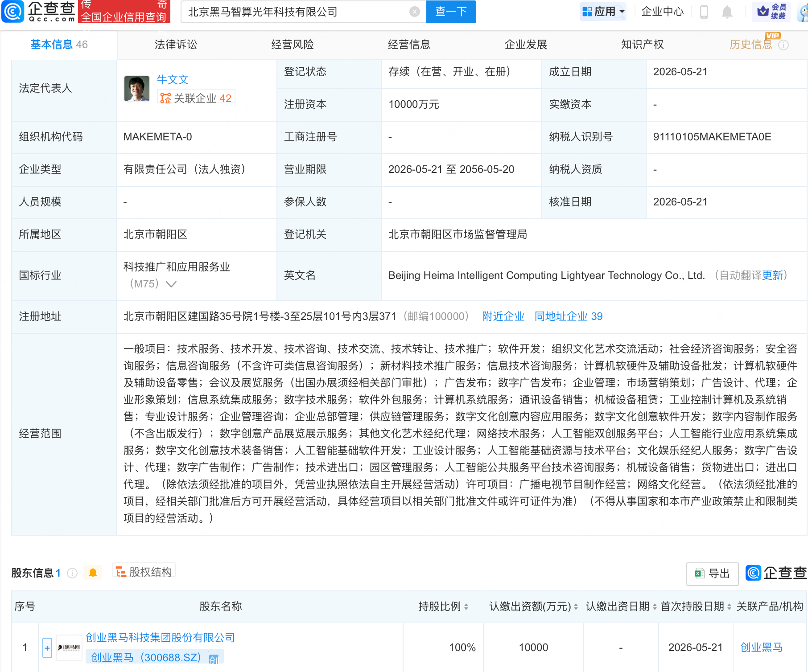Viewport: 808px width, 672px height.
Task: View 同地址企业 39 link
Action: click(x=569, y=316)
